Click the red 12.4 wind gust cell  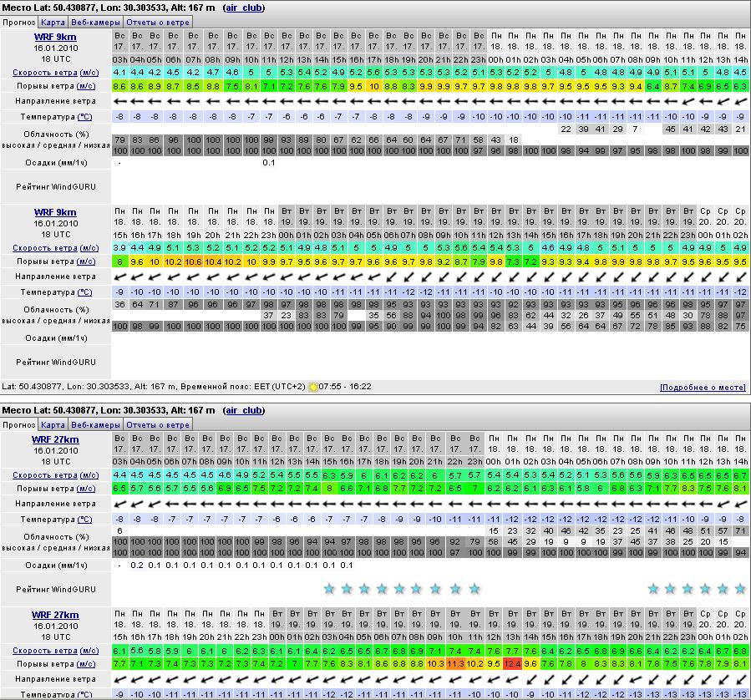[x=512, y=664]
